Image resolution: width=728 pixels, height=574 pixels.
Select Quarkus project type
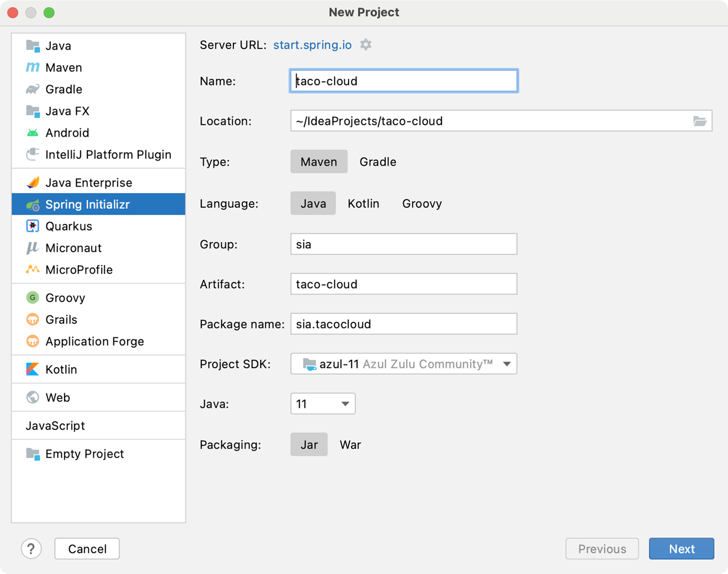(x=98, y=226)
